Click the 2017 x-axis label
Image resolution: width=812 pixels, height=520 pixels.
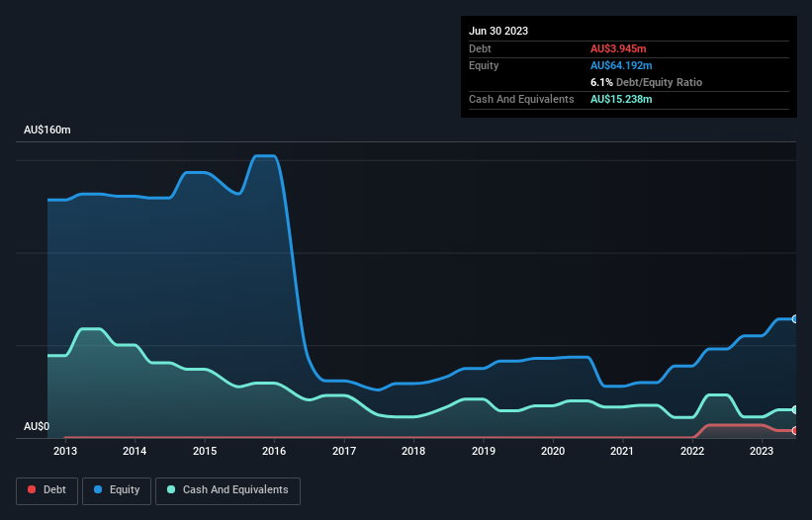(344, 451)
